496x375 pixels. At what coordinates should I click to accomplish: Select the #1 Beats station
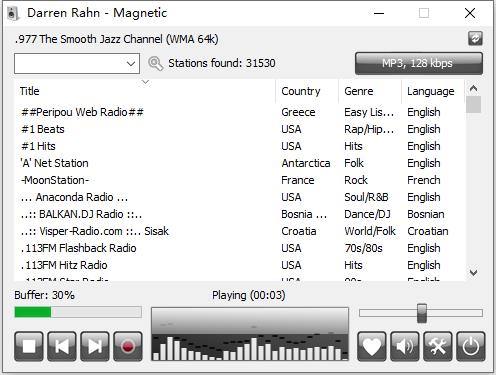click(239, 129)
